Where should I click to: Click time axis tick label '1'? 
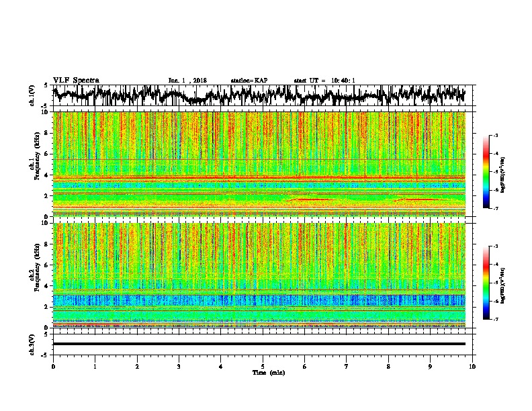(x=95, y=367)
